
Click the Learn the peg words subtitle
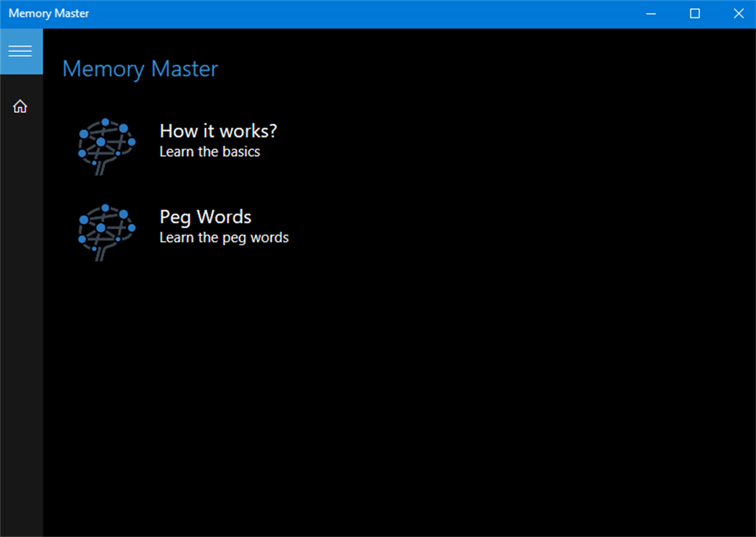tap(223, 237)
